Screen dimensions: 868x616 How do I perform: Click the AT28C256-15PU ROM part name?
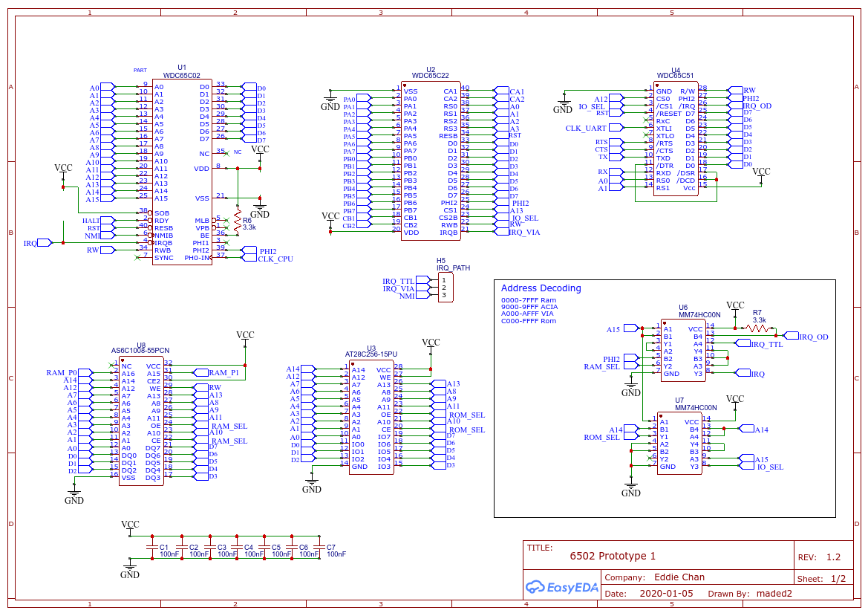point(371,354)
